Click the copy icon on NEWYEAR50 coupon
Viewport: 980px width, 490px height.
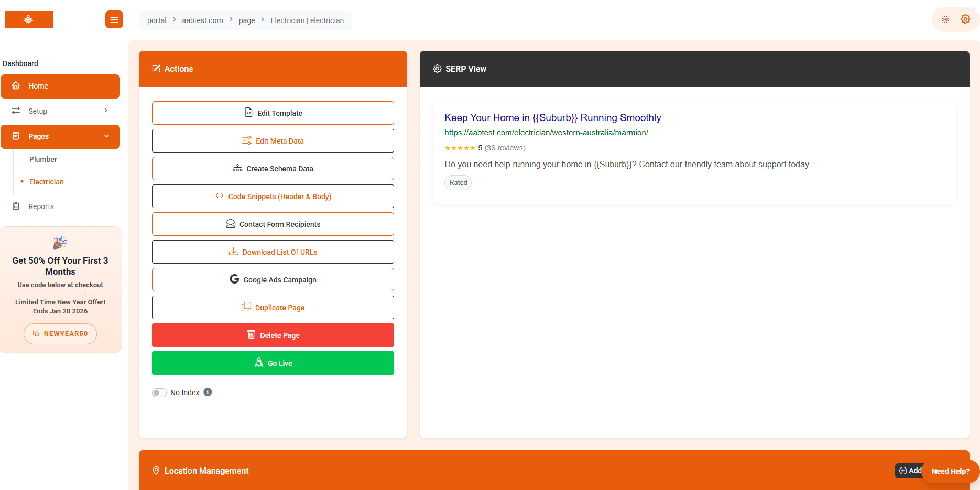pyautogui.click(x=36, y=334)
